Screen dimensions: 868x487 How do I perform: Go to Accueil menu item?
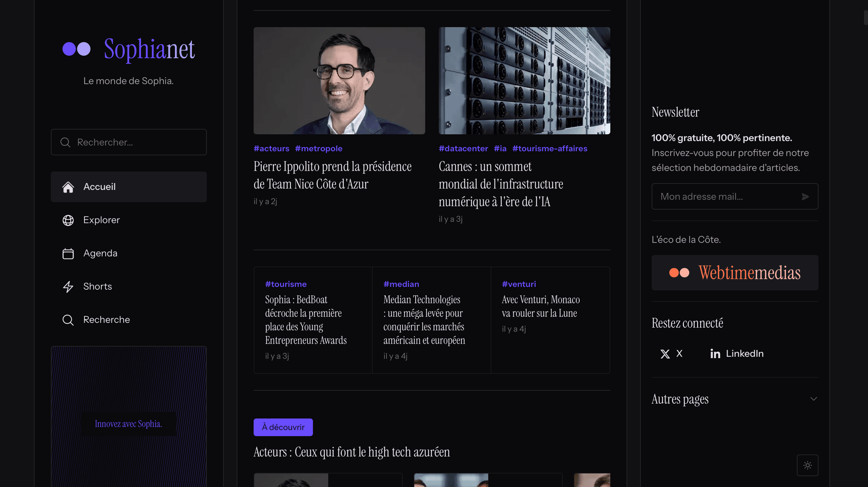click(x=129, y=187)
